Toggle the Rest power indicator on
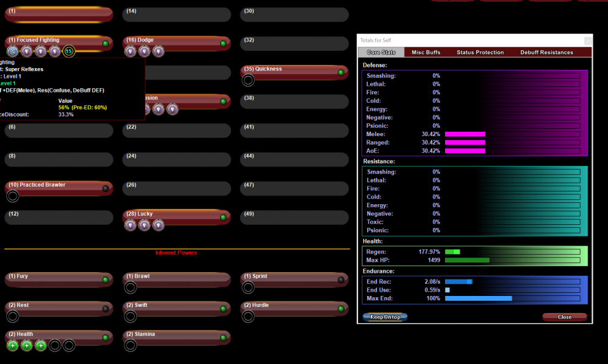 (x=105, y=309)
